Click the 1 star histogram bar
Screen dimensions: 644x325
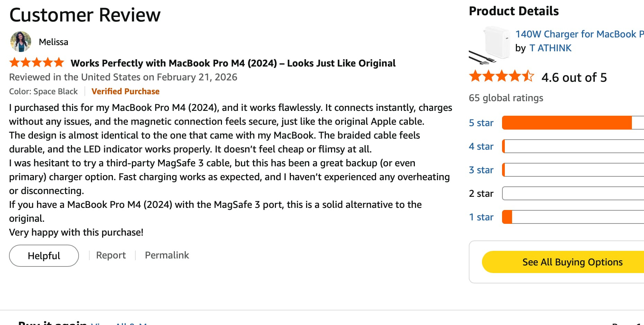(x=571, y=217)
